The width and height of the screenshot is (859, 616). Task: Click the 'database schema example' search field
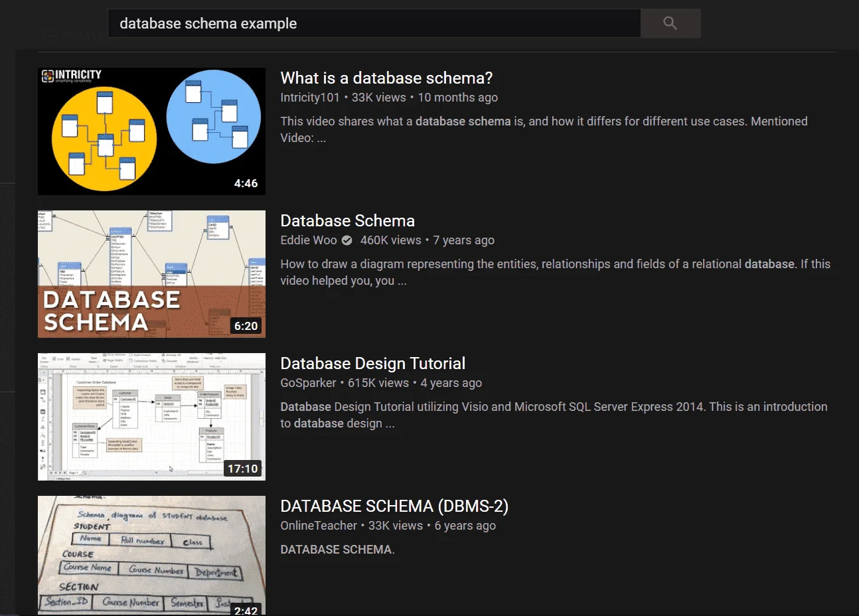click(x=374, y=23)
